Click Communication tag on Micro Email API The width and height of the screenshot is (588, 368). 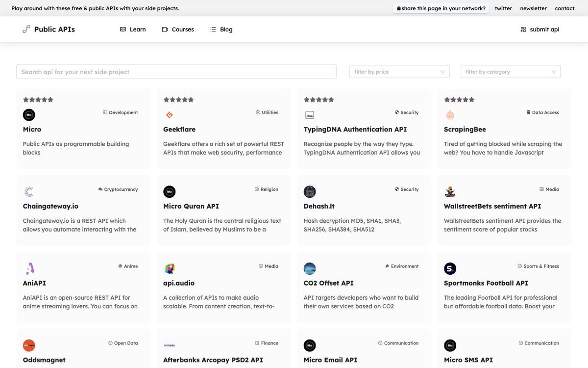398,343
